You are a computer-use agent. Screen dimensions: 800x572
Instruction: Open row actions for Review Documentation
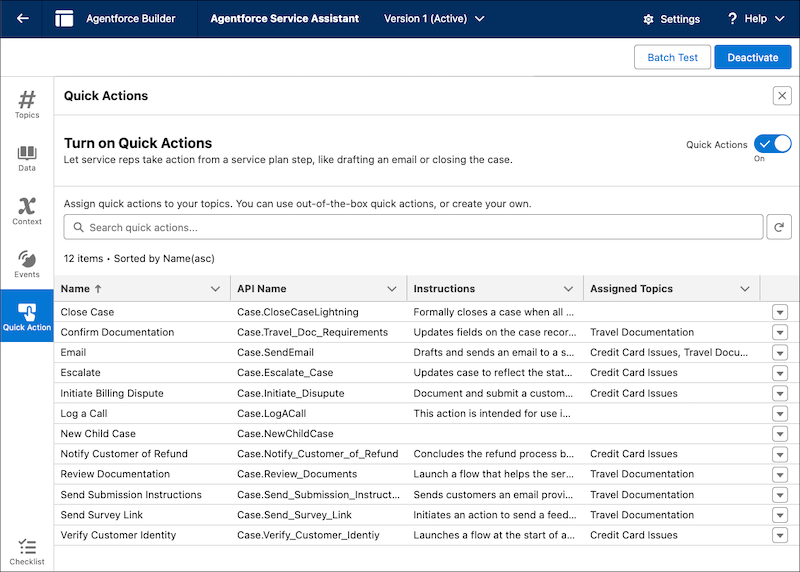pyautogui.click(x=780, y=474)
